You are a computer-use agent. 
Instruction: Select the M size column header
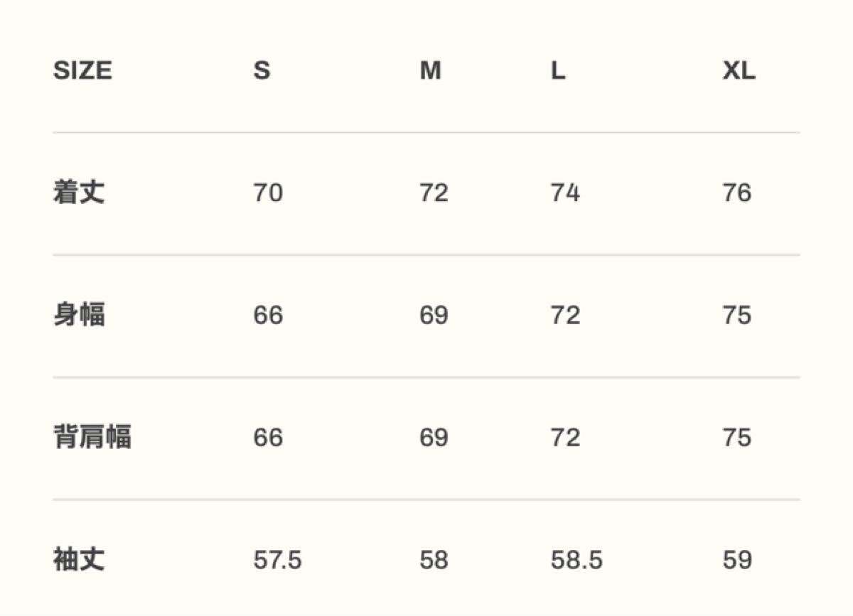[x=430, y=71]
